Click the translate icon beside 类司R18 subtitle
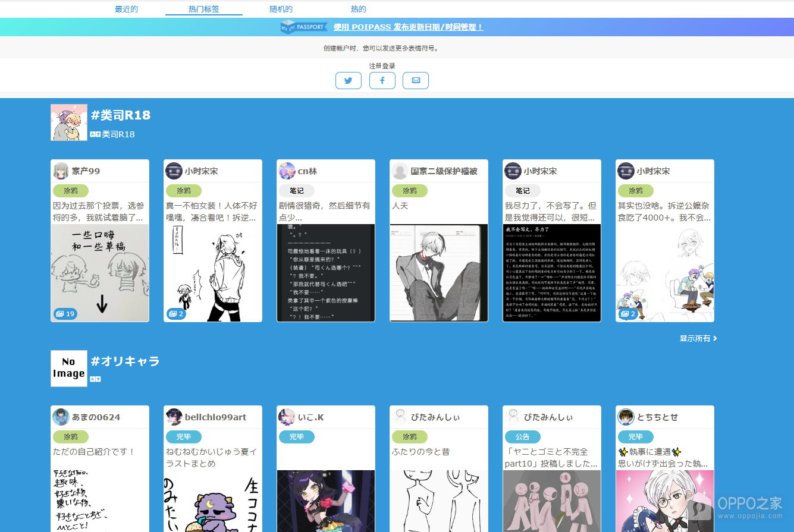794x532 pixels. tap(95, 134)
